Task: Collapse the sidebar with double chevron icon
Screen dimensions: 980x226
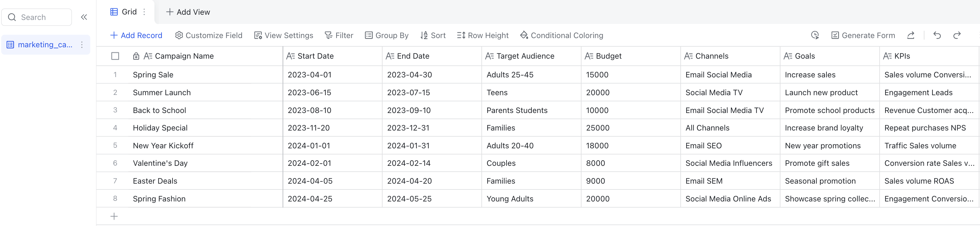Action: click(84, 17)
